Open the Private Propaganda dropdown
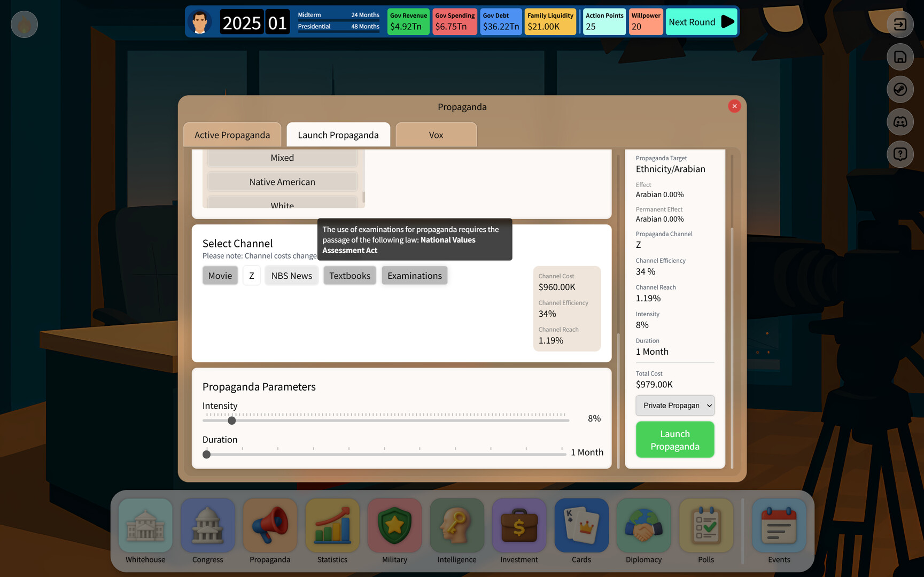This screenshot has width=924, height=577. point(675,406)
